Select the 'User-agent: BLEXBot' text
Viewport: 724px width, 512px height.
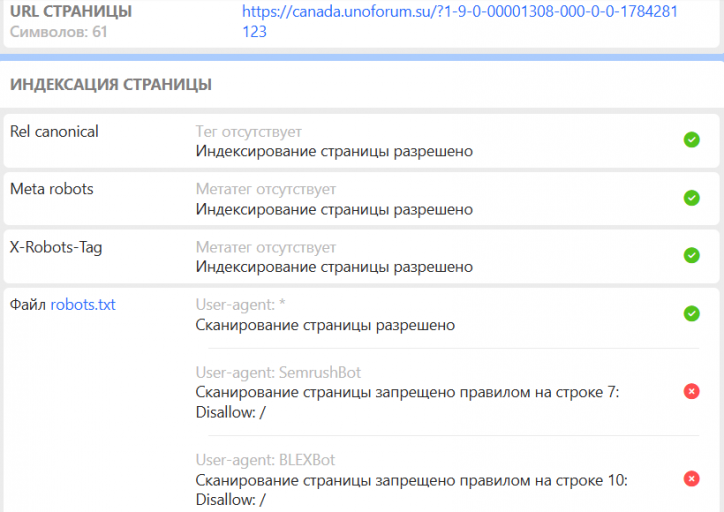(265, 460)
